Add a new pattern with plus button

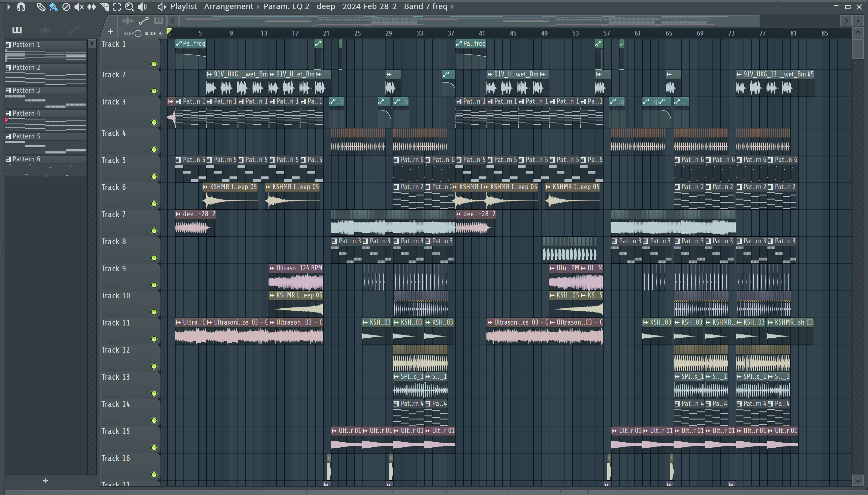pos(45,481)
